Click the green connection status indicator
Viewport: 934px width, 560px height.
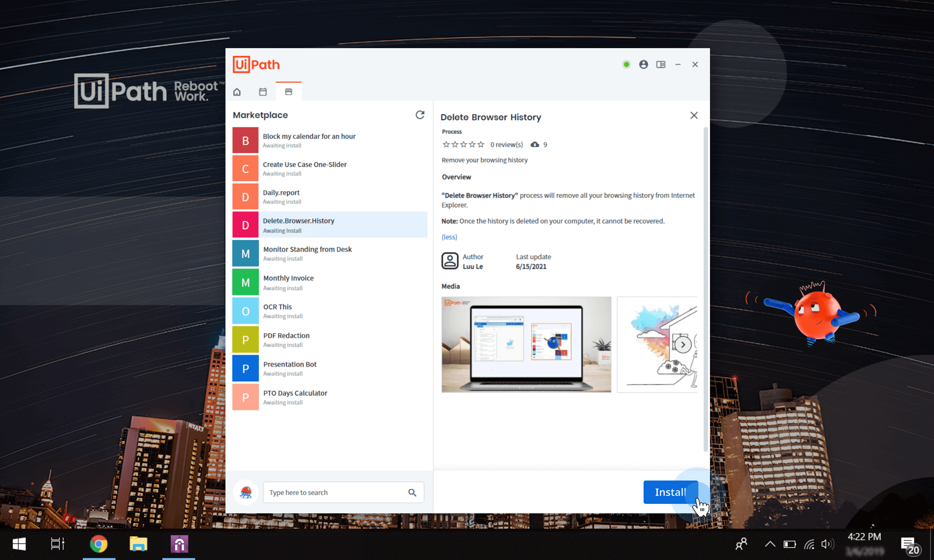pyautogui.click(x=626, y=65)
